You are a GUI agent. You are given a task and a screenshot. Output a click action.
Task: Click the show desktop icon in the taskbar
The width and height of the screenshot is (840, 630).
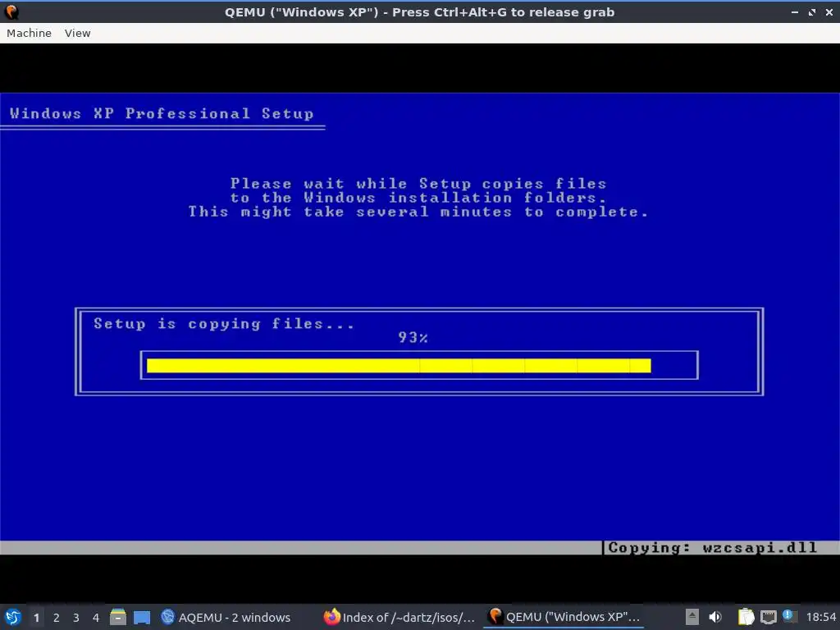[x=142, y=618]
